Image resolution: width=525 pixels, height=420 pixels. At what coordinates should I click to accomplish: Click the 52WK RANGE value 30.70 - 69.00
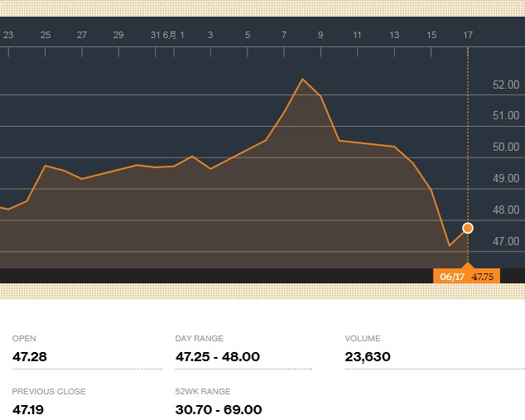coord(219,409)
